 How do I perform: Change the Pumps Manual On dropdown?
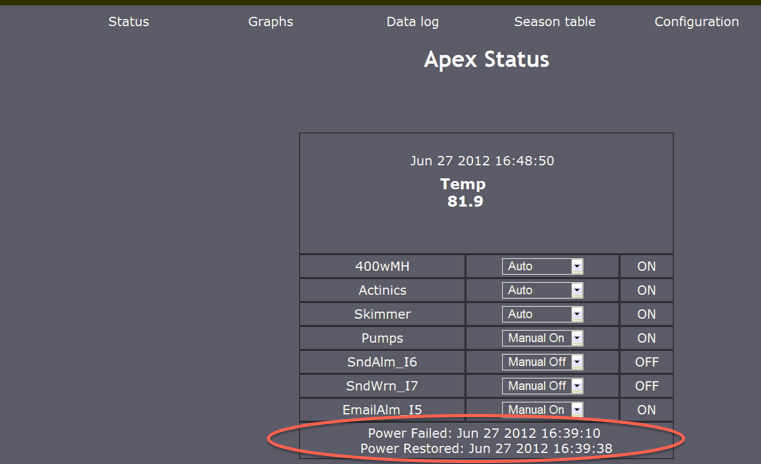[543, 338]
